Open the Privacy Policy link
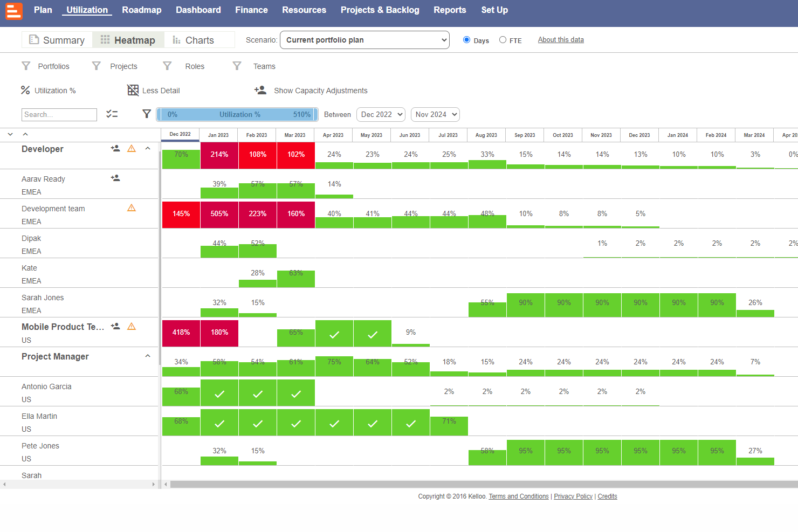 pos(573,496)
